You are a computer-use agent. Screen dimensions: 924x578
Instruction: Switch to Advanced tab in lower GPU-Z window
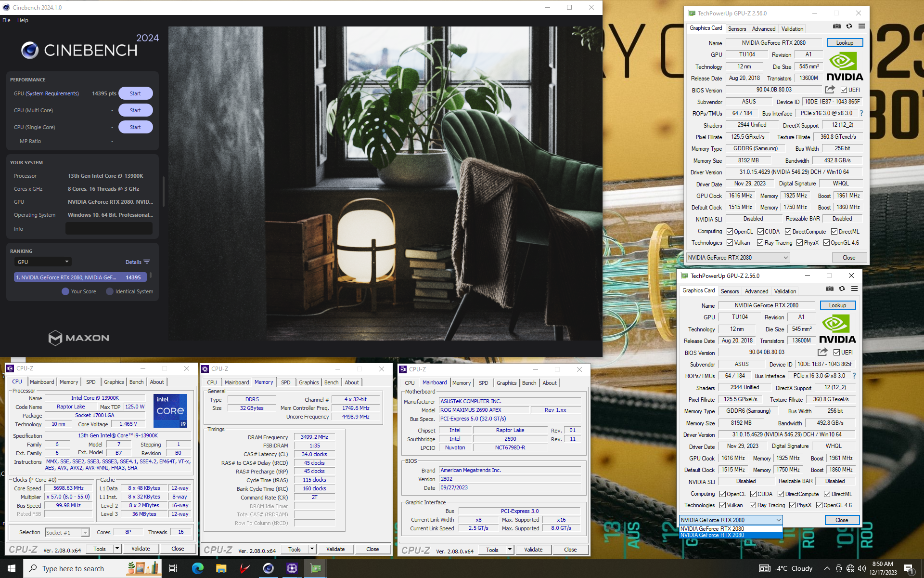click(757, 291)
